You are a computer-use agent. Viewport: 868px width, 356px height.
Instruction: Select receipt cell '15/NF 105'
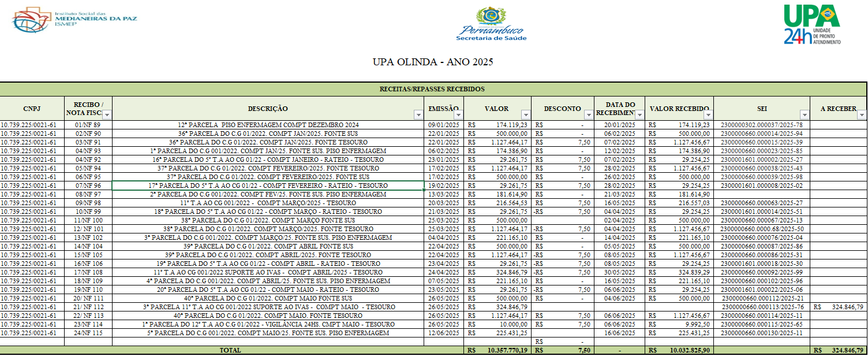click(88, 255)
